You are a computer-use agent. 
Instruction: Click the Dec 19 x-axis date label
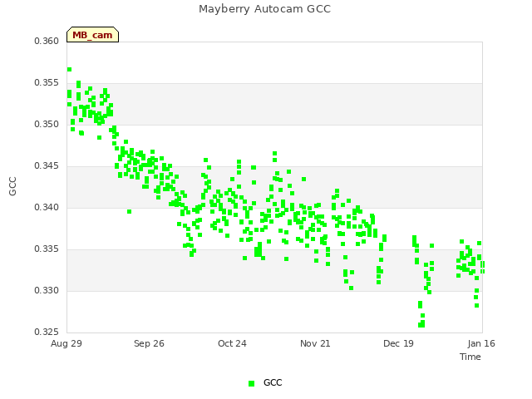pyautogui.click(x=398, y=343)
